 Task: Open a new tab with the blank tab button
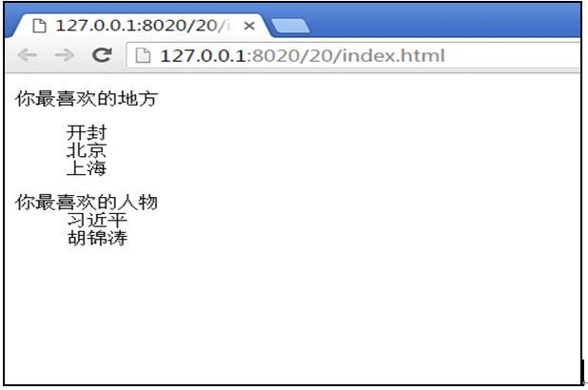pos(290,26)
